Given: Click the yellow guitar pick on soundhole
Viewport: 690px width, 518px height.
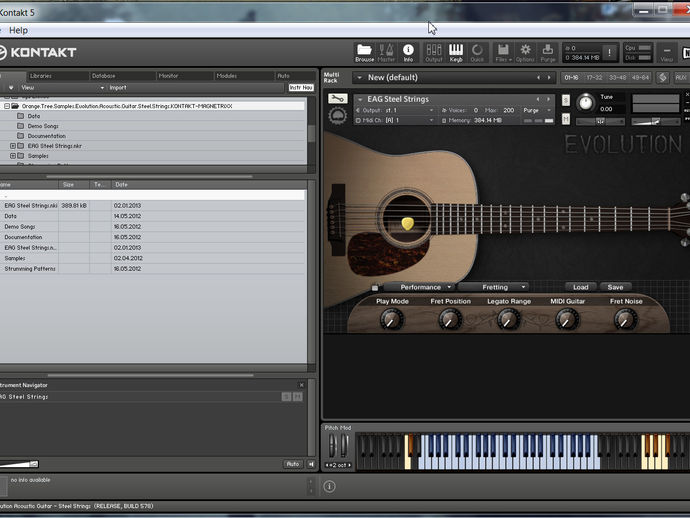Looking at the screenshot, I should (x=407, y=224).
